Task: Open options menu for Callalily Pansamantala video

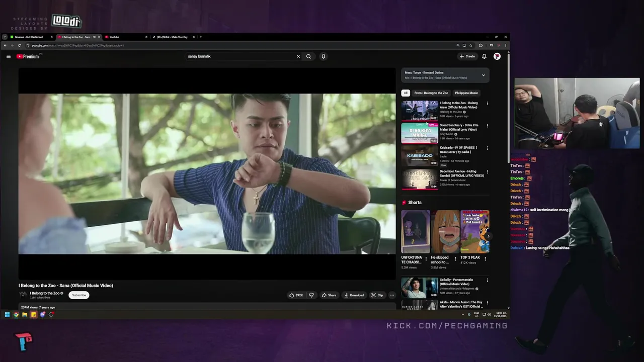Action: pos(487,281)
